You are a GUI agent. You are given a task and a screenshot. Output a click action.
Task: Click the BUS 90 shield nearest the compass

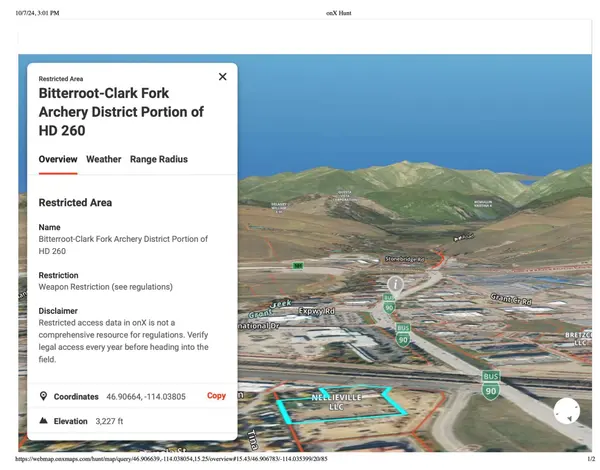pos(490,382)
